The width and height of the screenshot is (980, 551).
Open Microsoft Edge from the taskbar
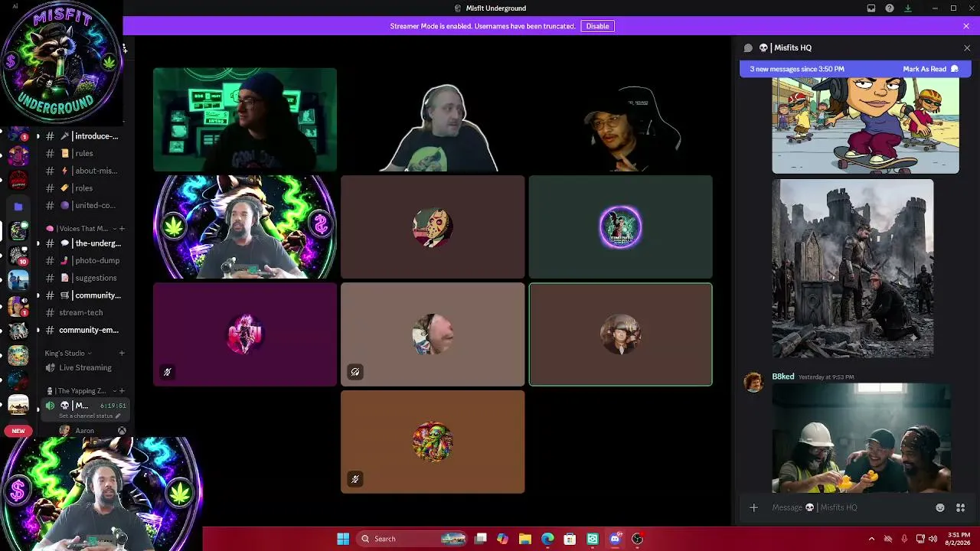pyautogui.click(x=547, y=539)
